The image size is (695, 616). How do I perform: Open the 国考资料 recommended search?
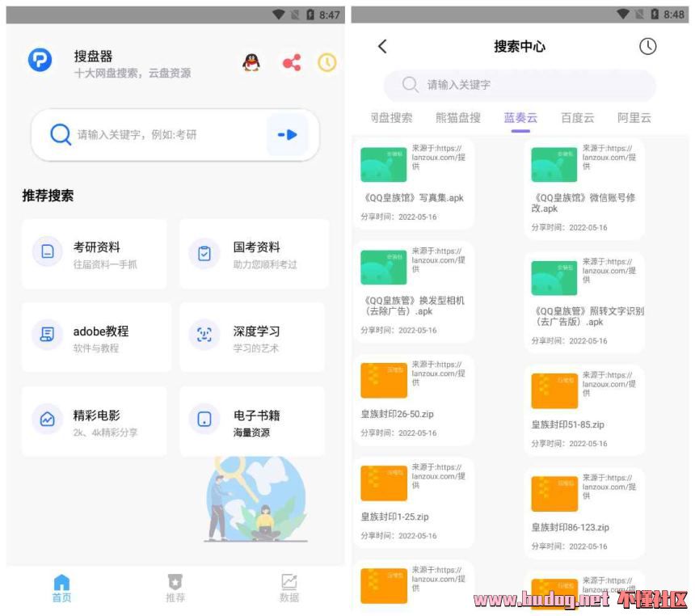[x=254, y=254]
